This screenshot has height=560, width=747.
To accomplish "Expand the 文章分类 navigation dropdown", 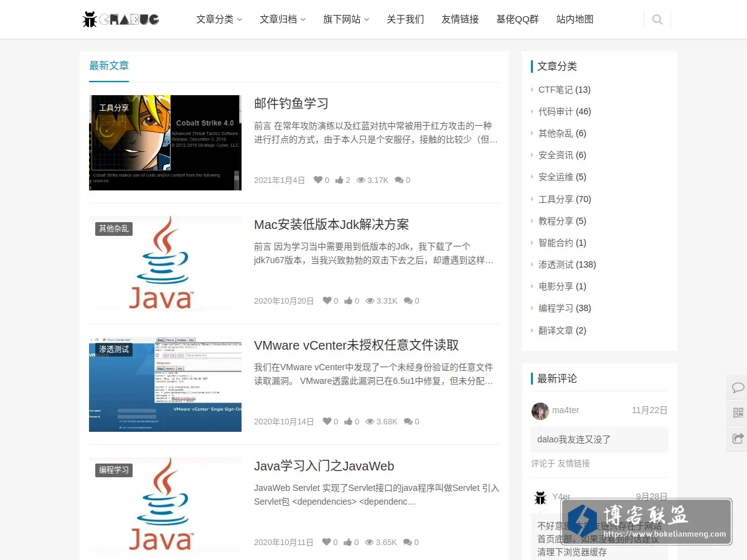I will pos(219,19).
